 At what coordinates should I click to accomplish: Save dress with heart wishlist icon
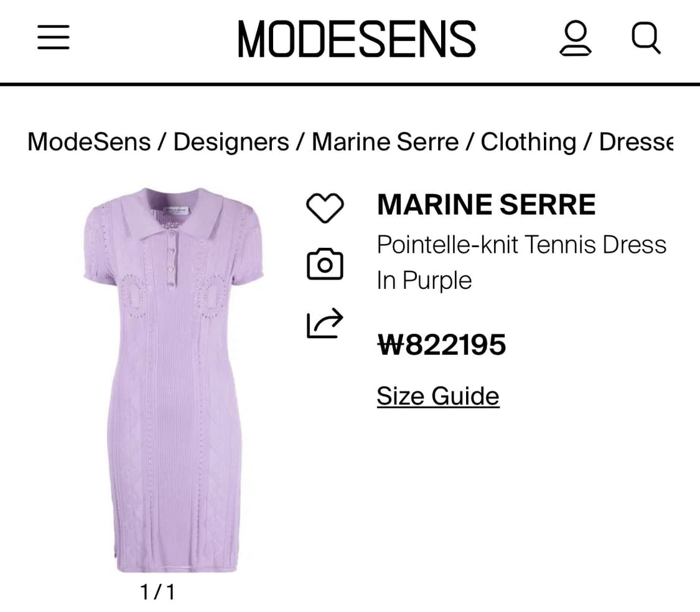[325, 208]
